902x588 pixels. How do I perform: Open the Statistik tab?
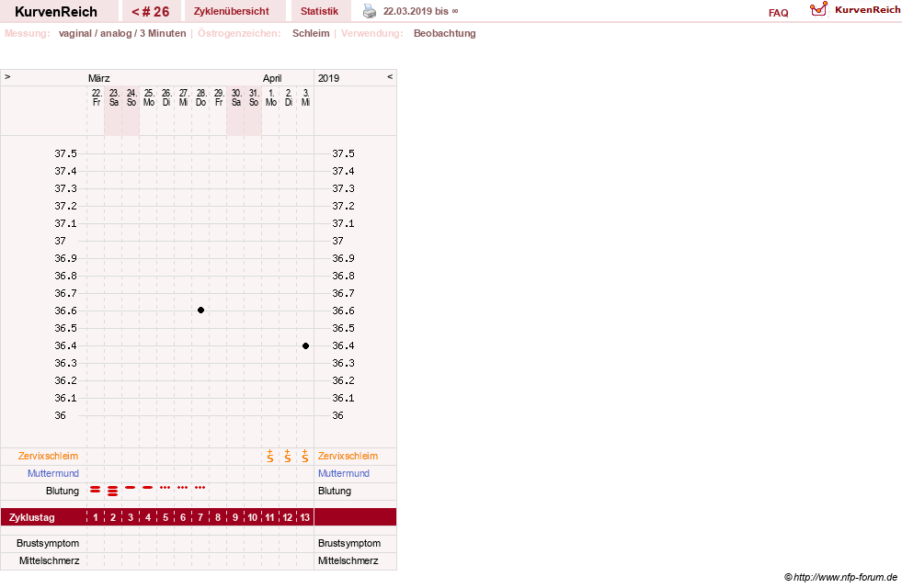tap(319, 12)
